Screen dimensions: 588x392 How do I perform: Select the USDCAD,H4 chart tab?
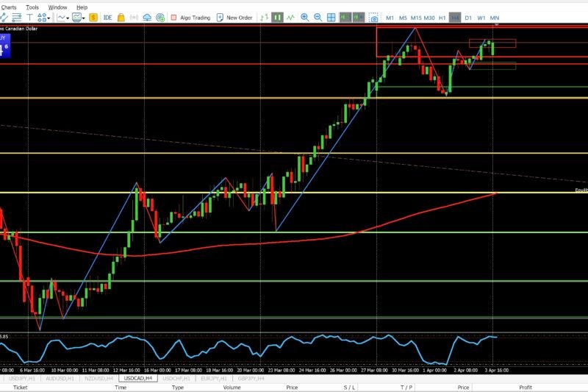click(138, 378)
